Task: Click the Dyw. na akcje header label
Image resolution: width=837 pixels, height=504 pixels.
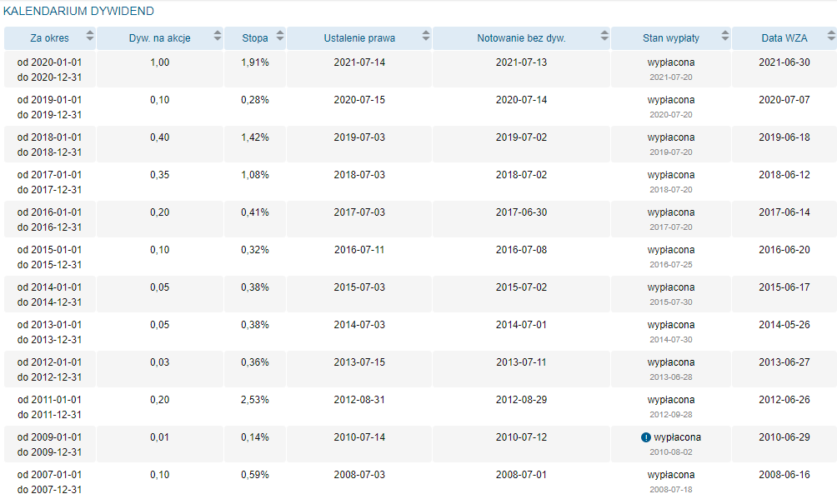Action: point(159,38)
